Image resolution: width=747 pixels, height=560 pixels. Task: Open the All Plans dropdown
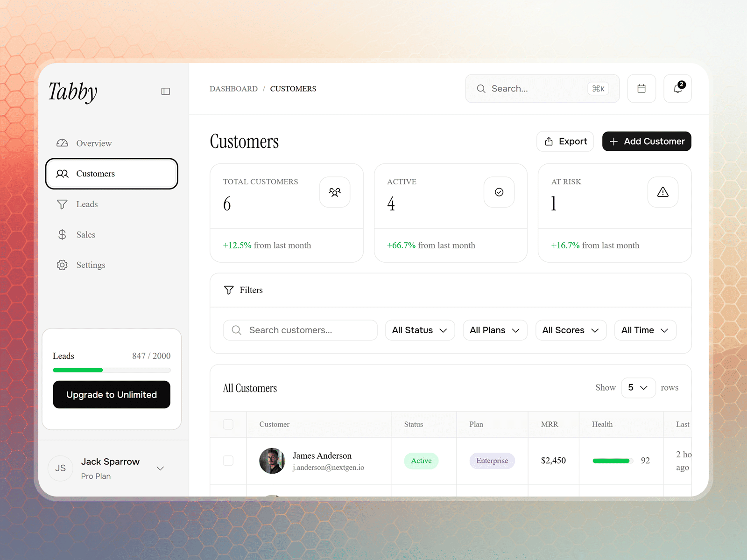point(495,330)
